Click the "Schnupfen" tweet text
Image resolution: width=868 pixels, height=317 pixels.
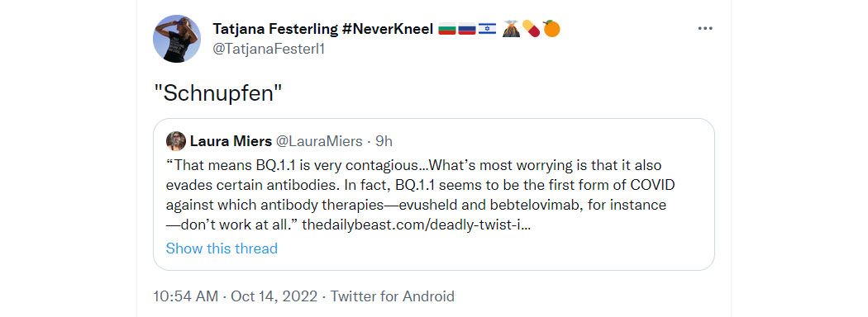tap(217, 94)
